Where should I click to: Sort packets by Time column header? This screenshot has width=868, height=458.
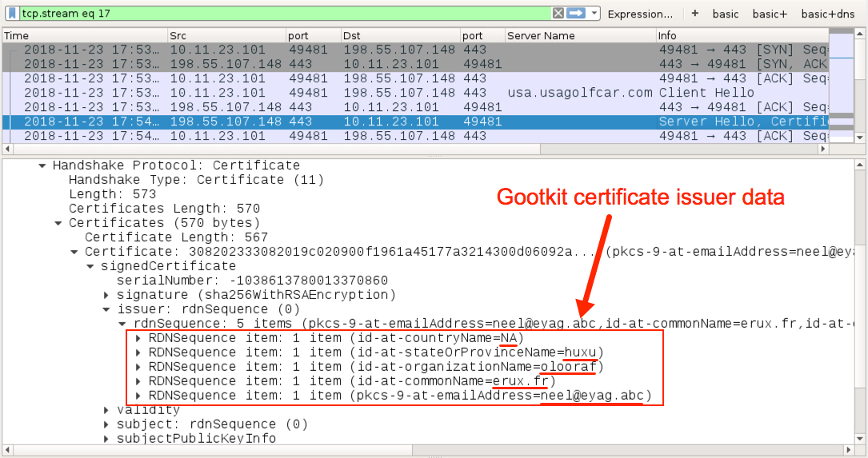coord(85,35)
